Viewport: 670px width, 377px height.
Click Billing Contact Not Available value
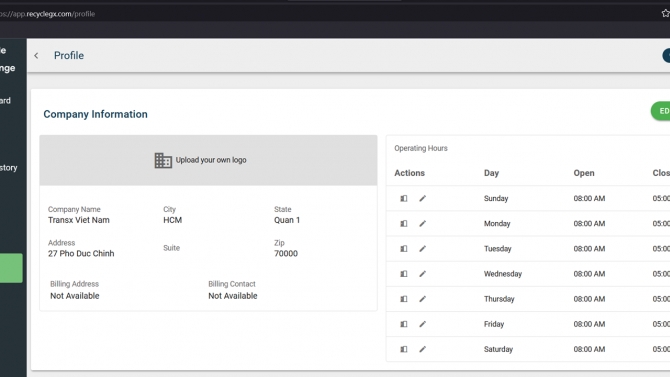pyautogui.click(x=233, y=296)
